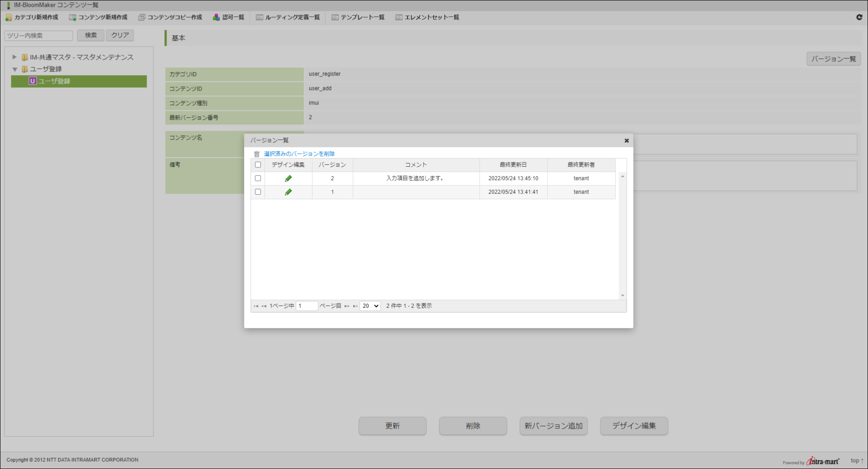868x469 pixels.
Task: Click the trash icon in the version dialog
Action: tap(257, 153)
